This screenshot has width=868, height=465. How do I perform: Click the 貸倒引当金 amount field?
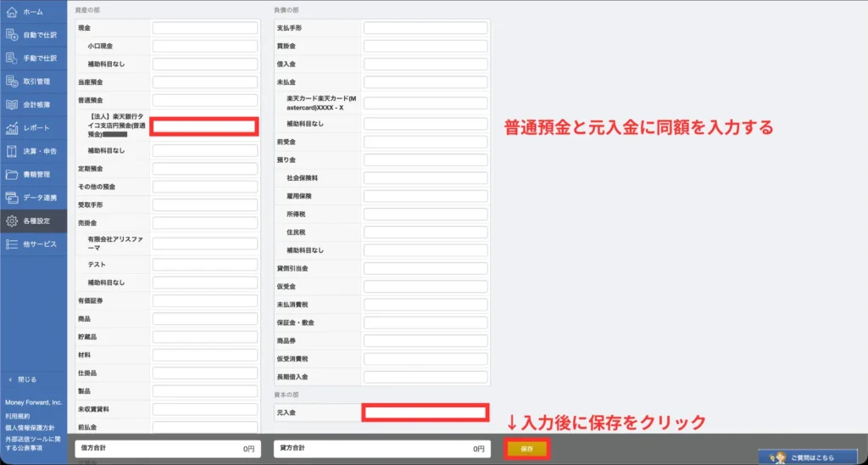(426, 268)
